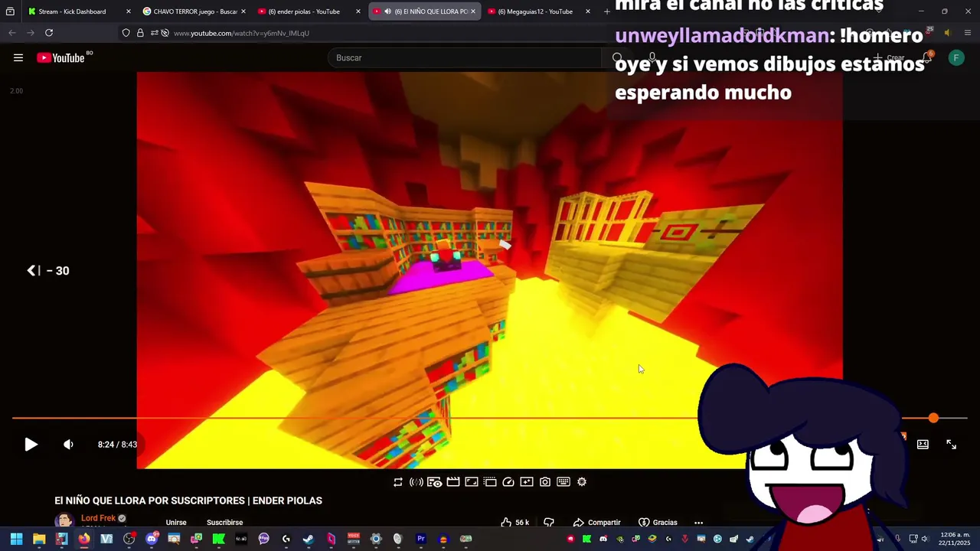Mute the video with the speaker icon

(68, 445)
